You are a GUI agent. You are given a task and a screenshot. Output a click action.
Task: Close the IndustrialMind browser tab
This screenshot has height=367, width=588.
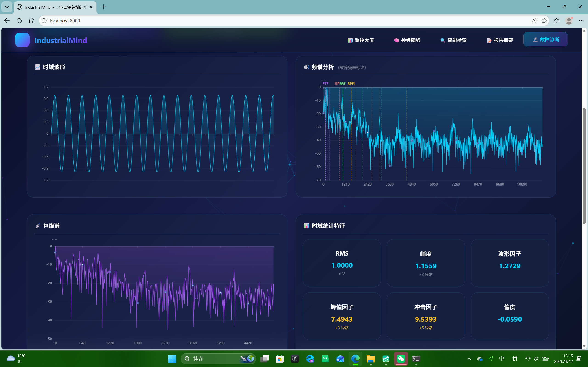tap(91, 7)
